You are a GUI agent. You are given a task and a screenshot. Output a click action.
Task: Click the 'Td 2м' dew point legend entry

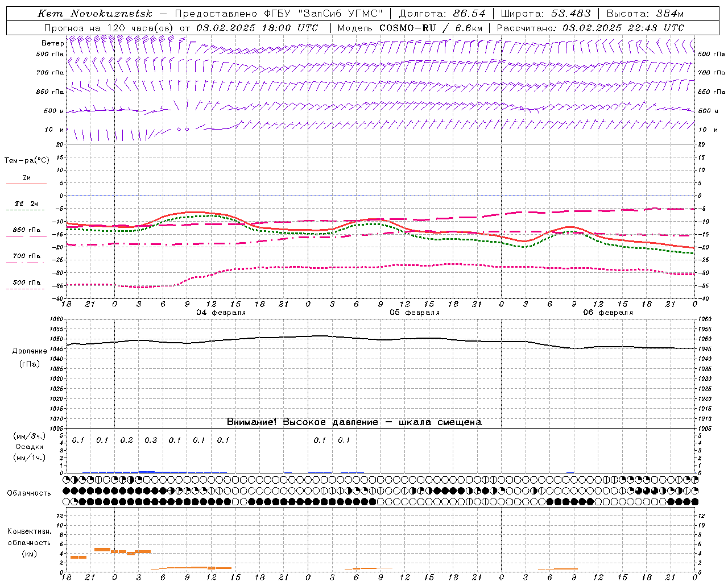click(26, 206)
